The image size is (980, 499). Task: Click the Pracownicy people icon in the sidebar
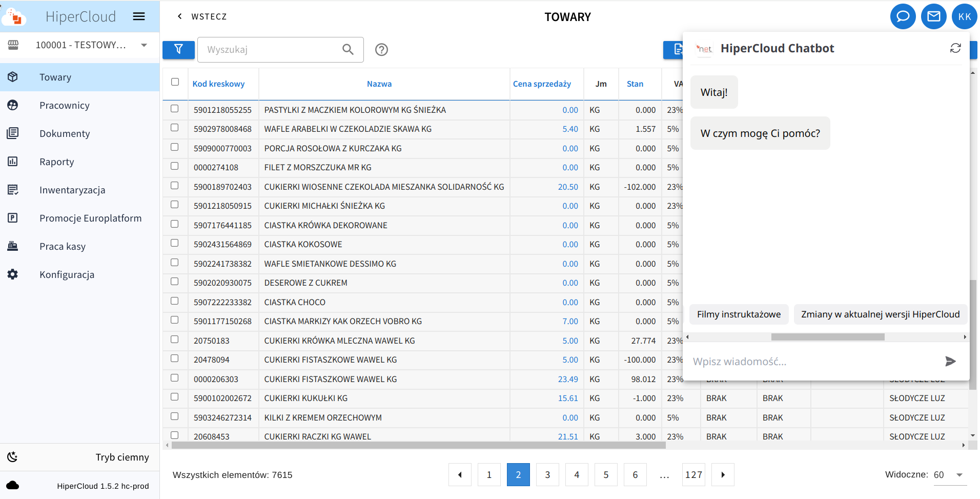tap(13, 105)
